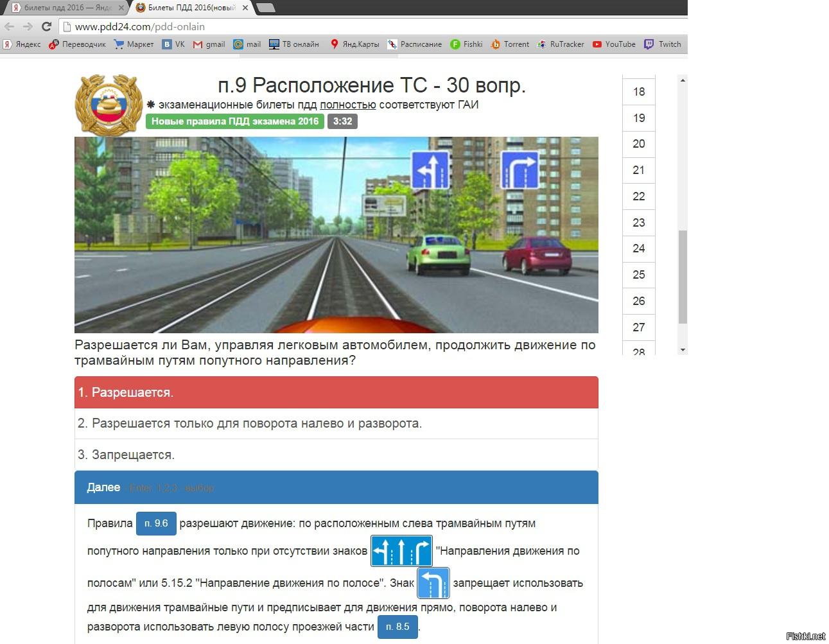Screen dimensions: 829x644
Task: Open the RuTracker bookmark
Action: tap(561, 44)
